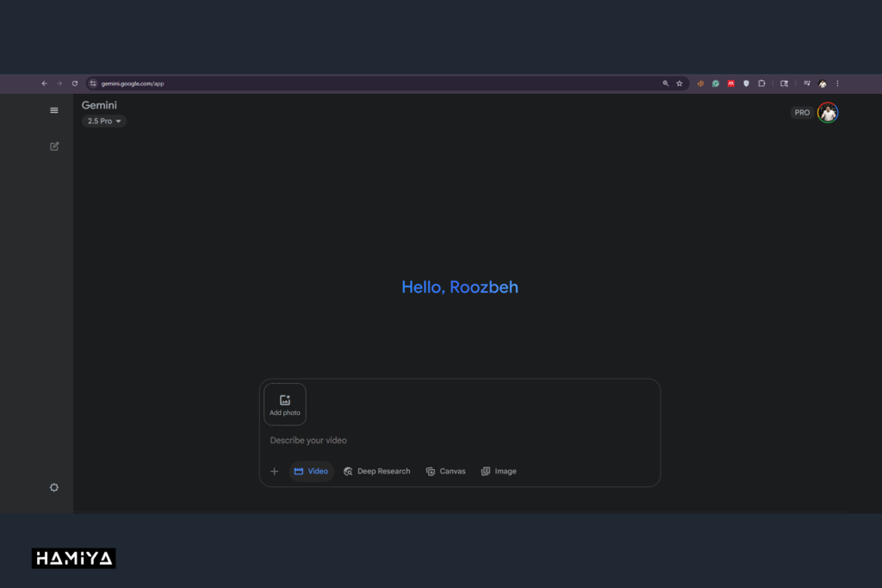Viewport: 882px width, 588px height.
Task: Toggle off the Video mode chip
Action: point(311,472)
